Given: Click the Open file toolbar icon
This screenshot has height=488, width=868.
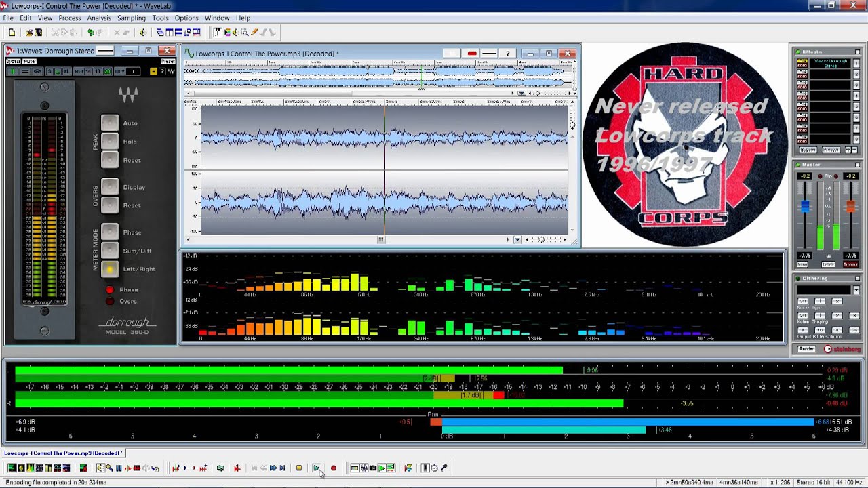Looking at the screenshot, I should 28,32.
